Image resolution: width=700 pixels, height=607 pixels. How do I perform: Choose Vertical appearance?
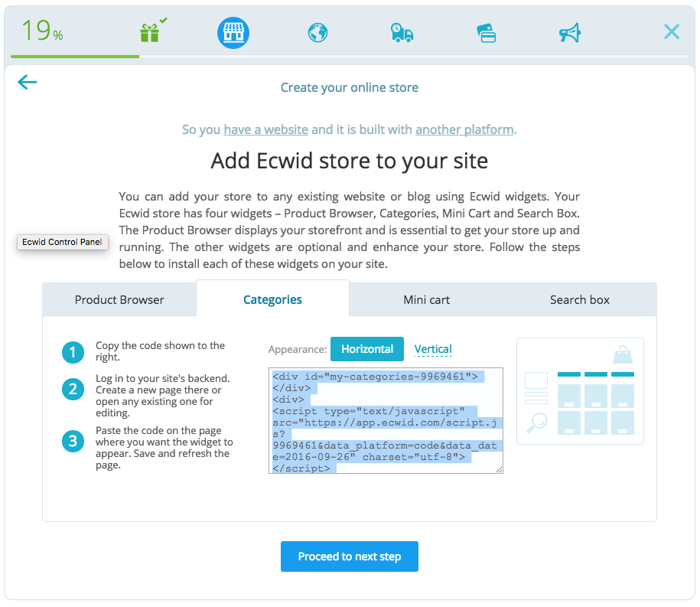coord(433,349)
